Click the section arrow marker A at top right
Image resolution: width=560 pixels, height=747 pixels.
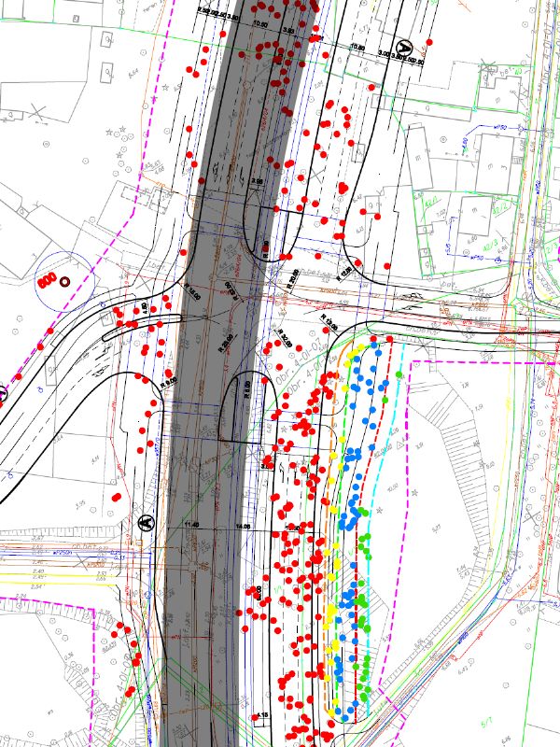(x=405, y=46)
